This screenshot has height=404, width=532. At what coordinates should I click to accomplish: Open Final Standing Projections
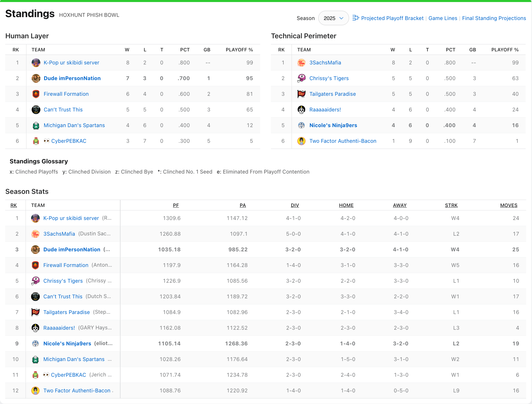tap(494, 18)
